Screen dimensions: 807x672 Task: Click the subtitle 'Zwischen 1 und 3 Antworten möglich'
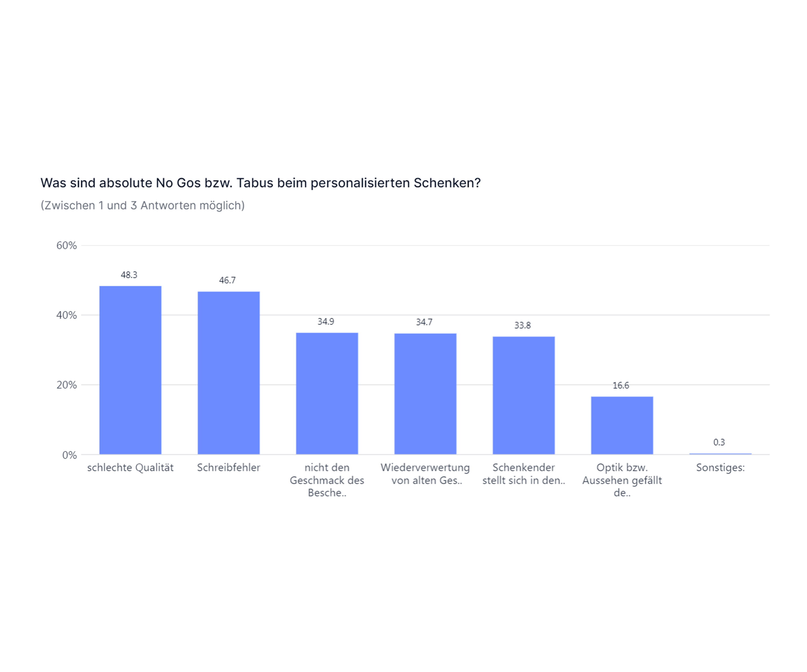click(143, 205)
